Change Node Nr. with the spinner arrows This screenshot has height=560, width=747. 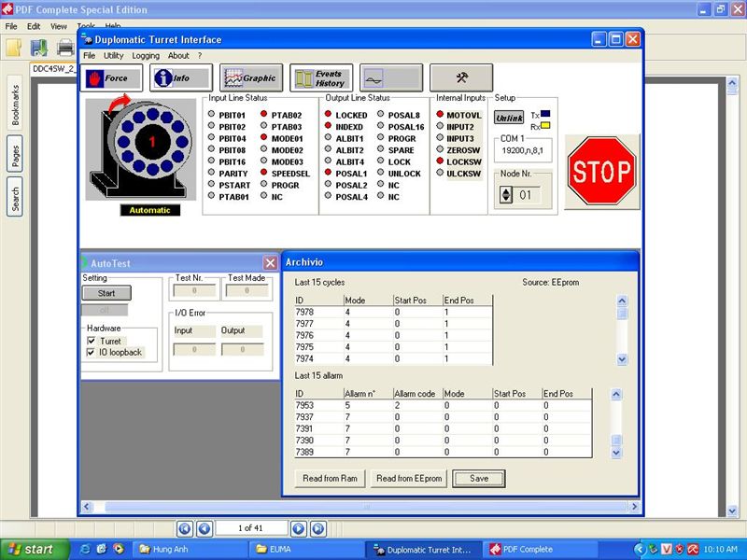pos(507,195)
